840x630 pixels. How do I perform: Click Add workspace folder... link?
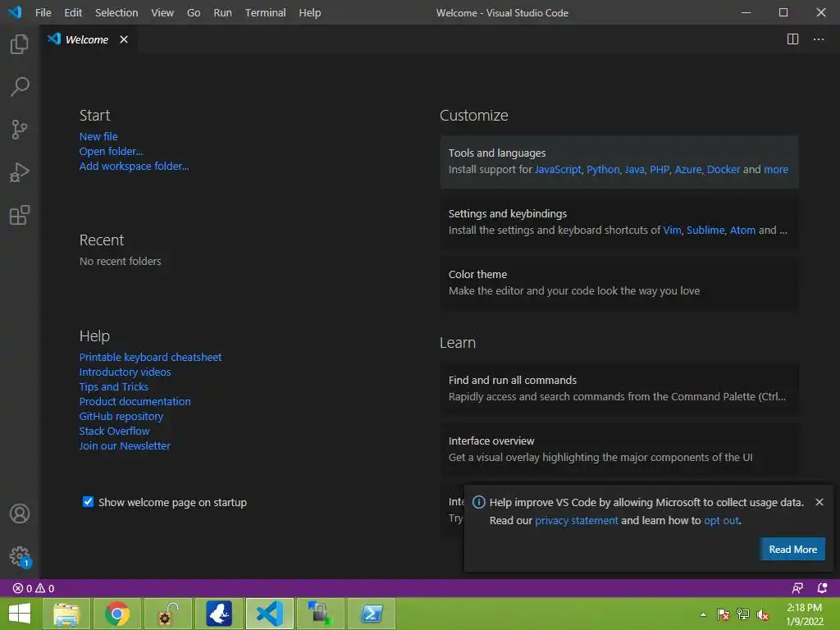click(134, 166)
